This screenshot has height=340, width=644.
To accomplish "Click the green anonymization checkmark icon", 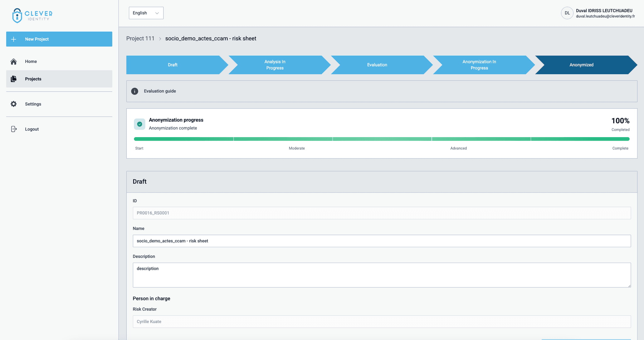I will (x=140, y=124).
